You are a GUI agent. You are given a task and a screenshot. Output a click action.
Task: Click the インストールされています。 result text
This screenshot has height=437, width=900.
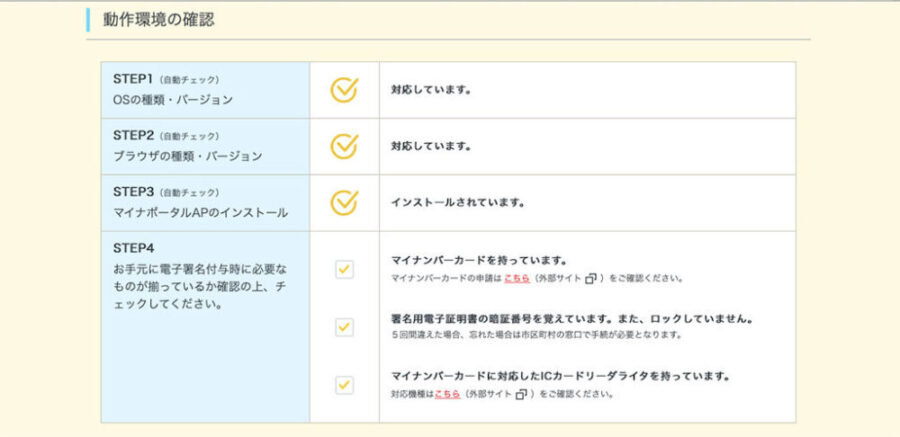(457, 203)
